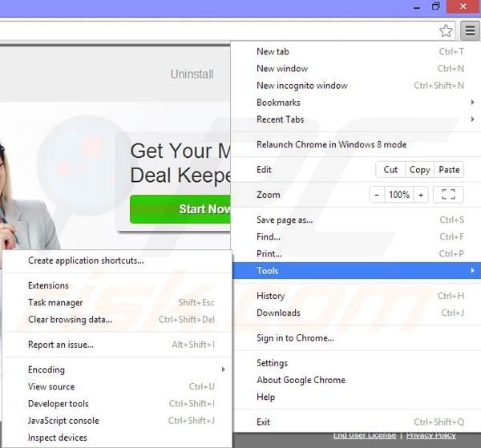The image size is (481, 448).
Task: Choose New window menu item
Action: click(x=356, y=68)
